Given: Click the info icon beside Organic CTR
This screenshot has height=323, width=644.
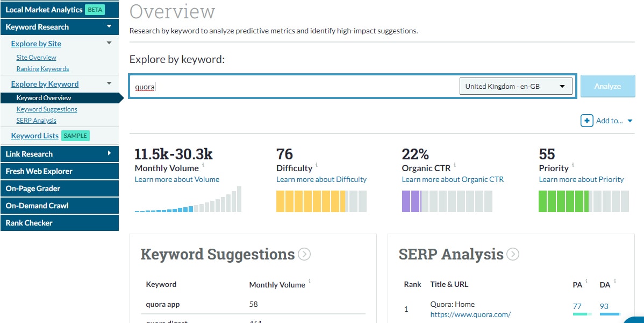Looking at the screenshot, I should point(456,165).
